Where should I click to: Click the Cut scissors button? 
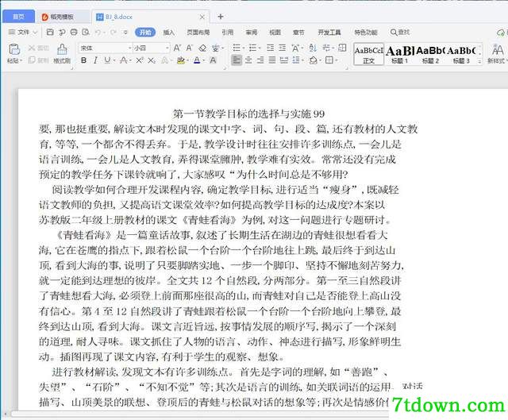(x=38, y=48)
